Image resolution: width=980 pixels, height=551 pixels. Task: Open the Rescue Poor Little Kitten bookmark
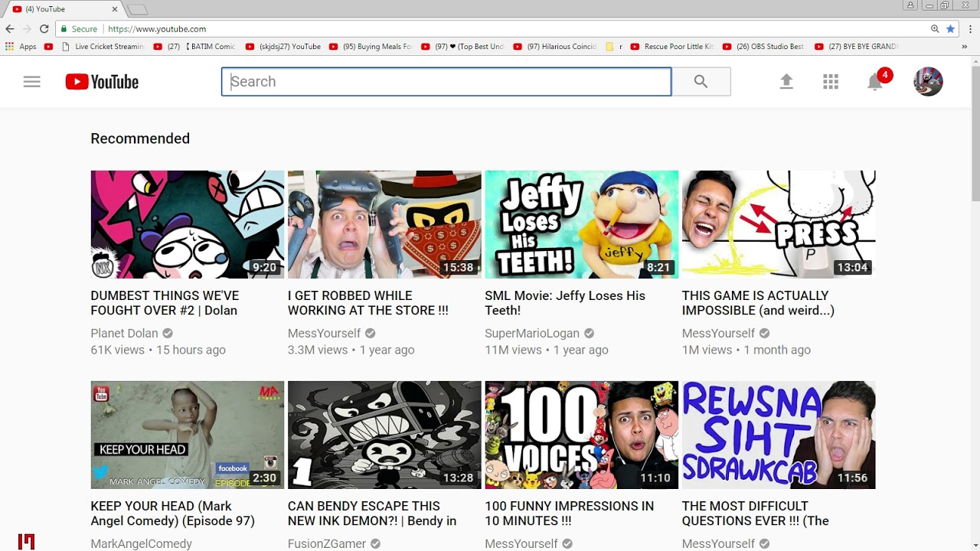[671, 47]
